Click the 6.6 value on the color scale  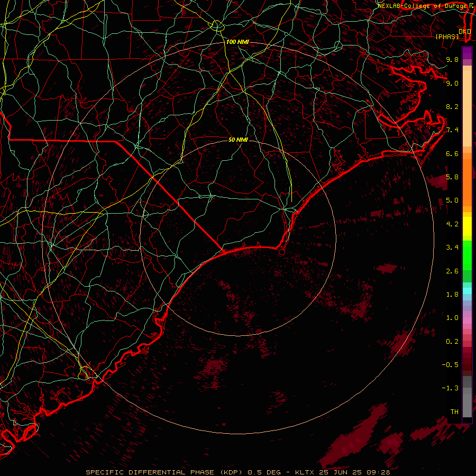click(452, 153)
